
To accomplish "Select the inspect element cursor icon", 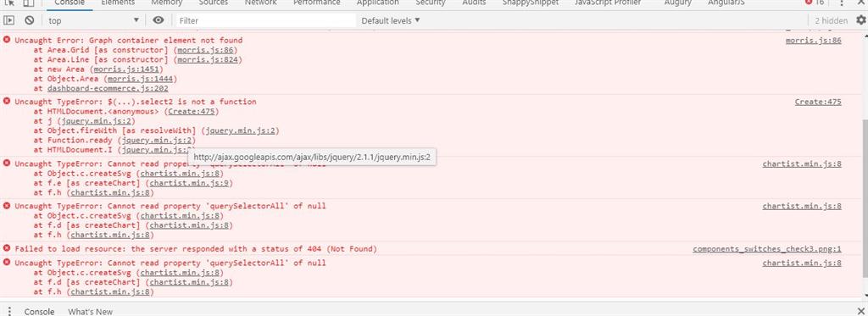I will (9, 3).
